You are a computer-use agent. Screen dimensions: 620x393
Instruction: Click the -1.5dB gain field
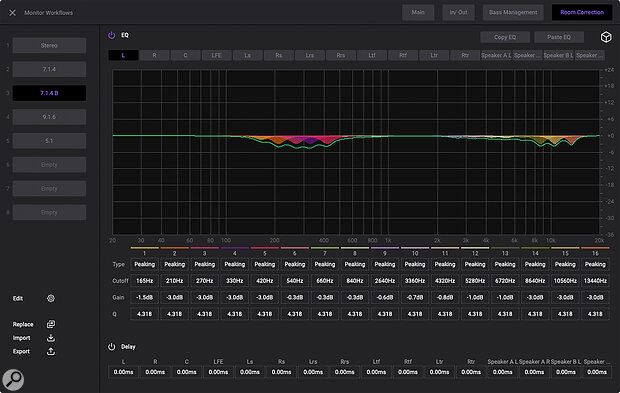144,297
